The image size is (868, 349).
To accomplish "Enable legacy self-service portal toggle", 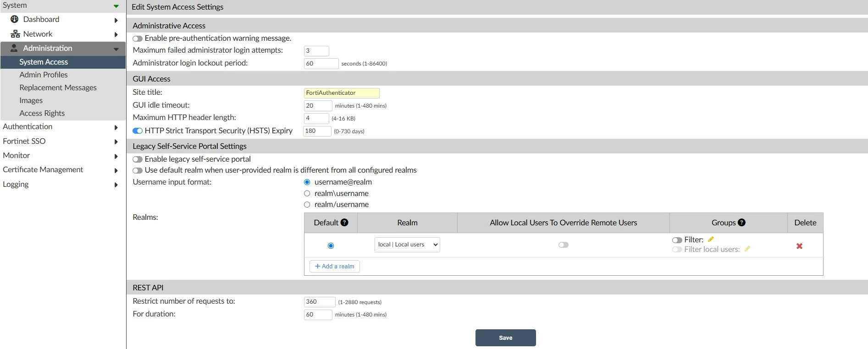I will click(138, 159).
